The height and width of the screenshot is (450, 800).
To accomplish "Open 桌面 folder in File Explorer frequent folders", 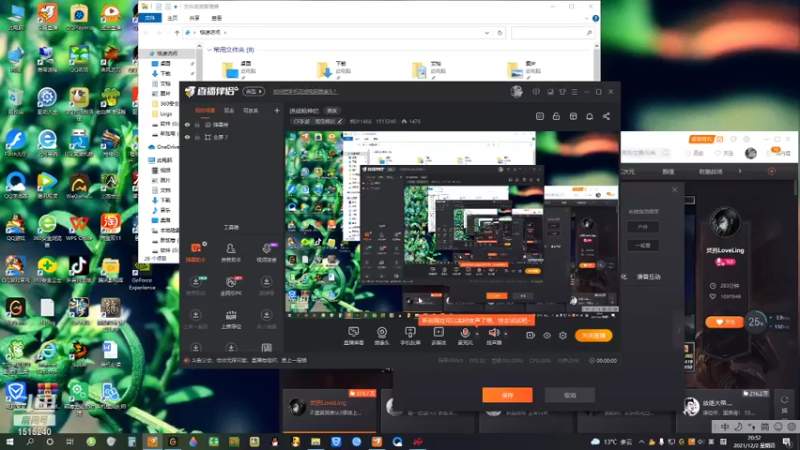I will 240,69.
